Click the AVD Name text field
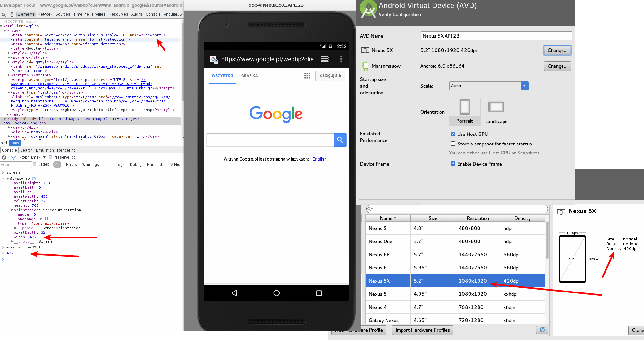 pyautogui.click(x=496, y=36)
